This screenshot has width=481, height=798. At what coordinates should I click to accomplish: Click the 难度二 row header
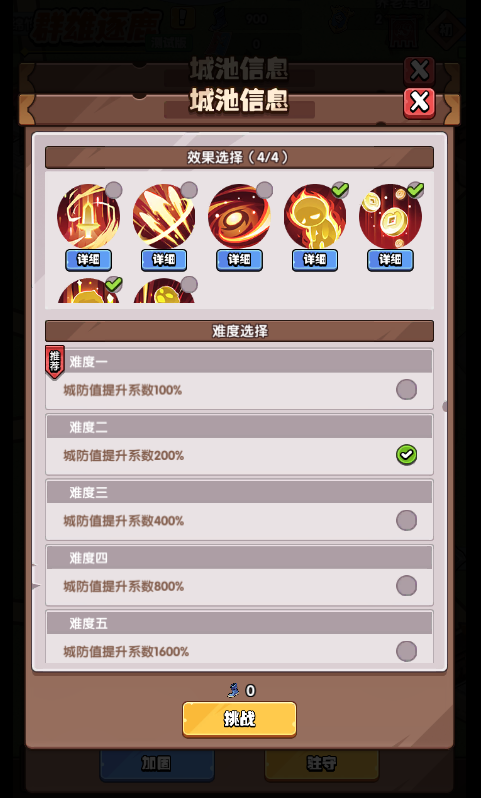[239, 427]
